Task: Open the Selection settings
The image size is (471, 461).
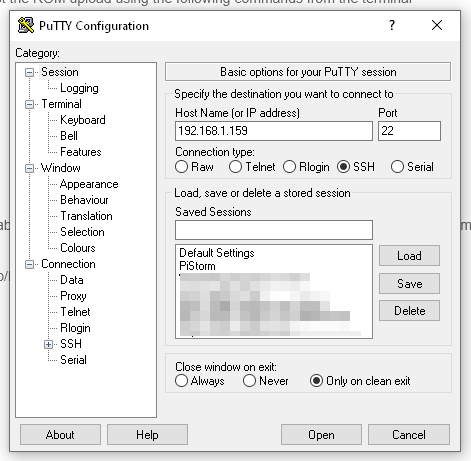Action: coord(82,232)
